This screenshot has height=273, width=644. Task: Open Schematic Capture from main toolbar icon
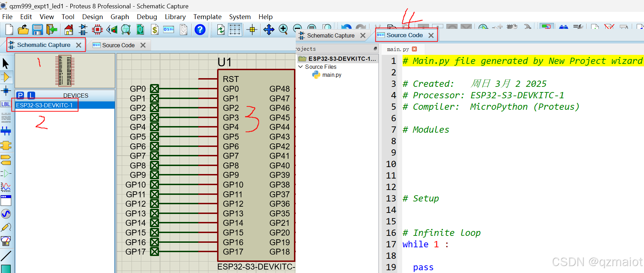point(83,30)
